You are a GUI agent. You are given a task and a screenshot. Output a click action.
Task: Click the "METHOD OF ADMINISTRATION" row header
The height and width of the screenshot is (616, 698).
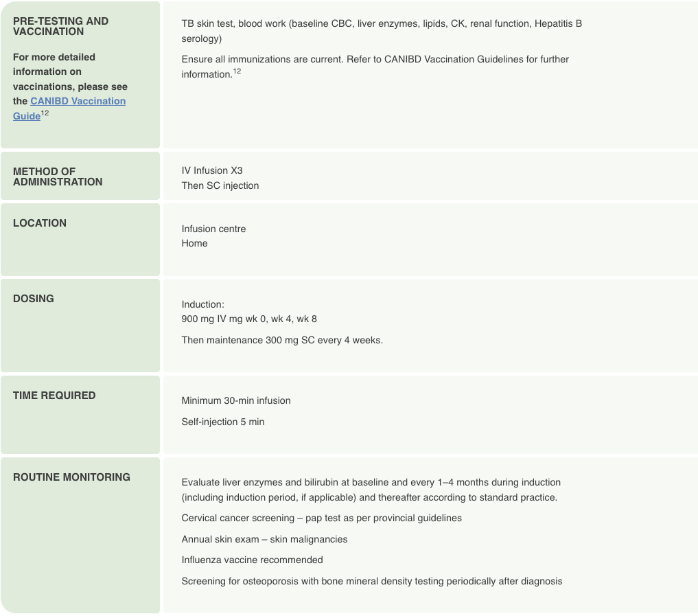click(58, 176)
